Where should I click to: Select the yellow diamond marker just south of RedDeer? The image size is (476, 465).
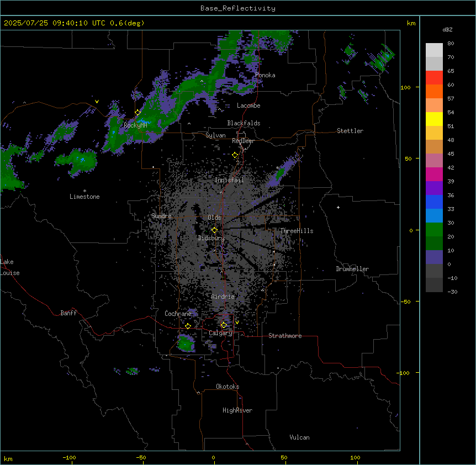click(x=235, y=155)
